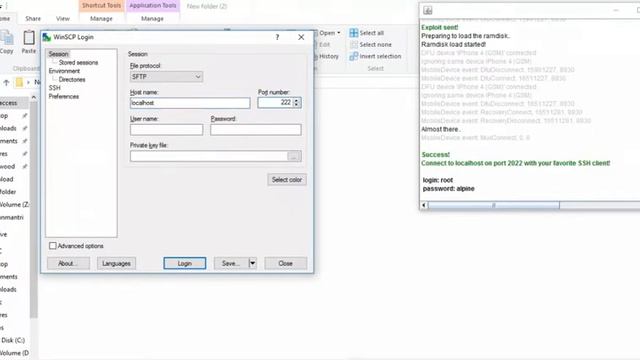
Task: Click the folder icon in Explorer address bar
Action: (19, 82)
